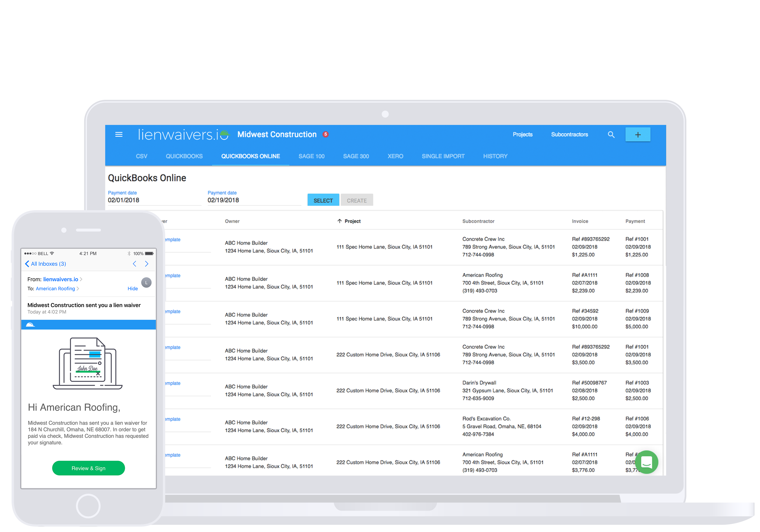Image resolution: width=760 pixels, height=532 pixels.
Task: Open Subcontractors in the top navigation
Action: point(569,134)
